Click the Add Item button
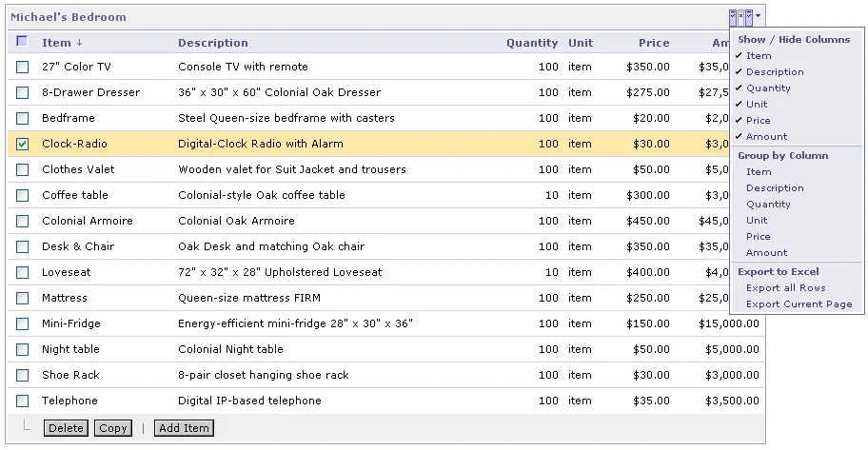The image size is (868, 450). point(184,428)
